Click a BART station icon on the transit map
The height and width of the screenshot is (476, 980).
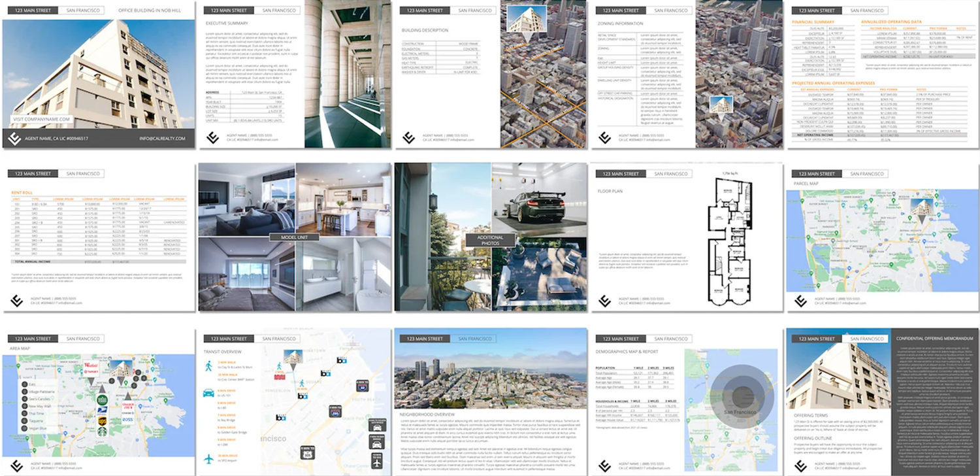pyautogui.click(x=342, y=360)
